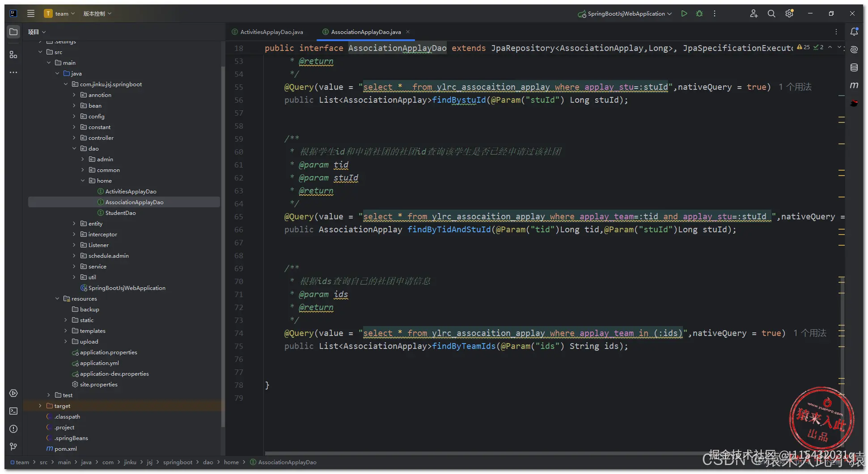Open Search Everywhere magnifier

[x=771, y=13]
